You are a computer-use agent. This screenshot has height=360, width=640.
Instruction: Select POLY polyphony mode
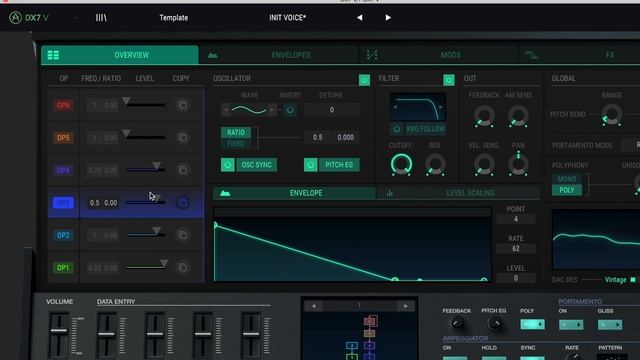(567, 190)
